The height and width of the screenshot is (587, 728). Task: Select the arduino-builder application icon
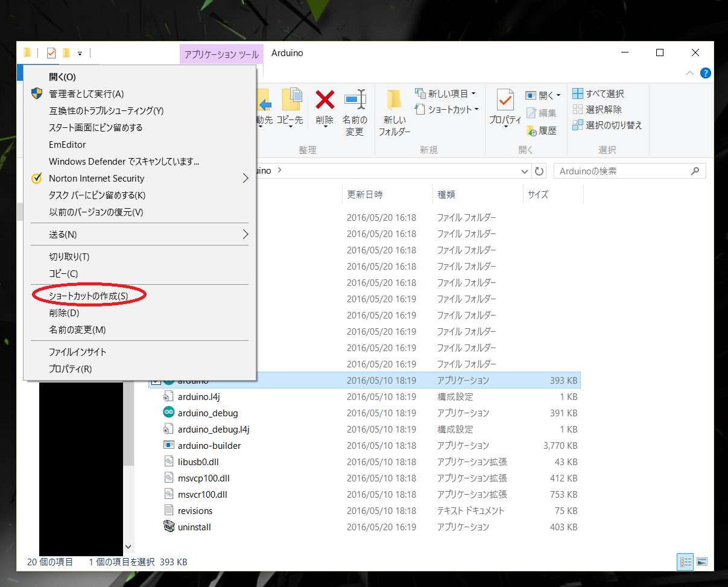click(169, 445)
